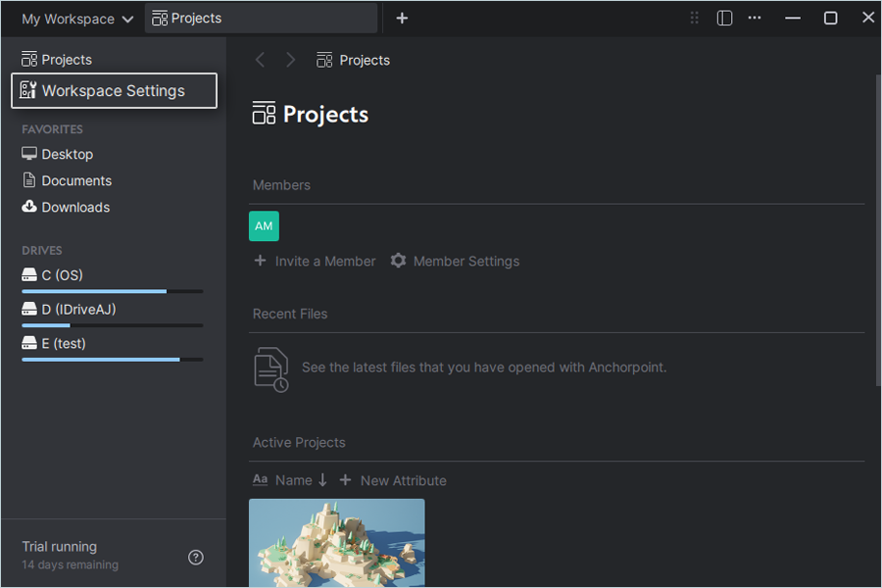The image size is (882, 588).
Task: Open Projects in the left sidebar
Action: (57, 59)
